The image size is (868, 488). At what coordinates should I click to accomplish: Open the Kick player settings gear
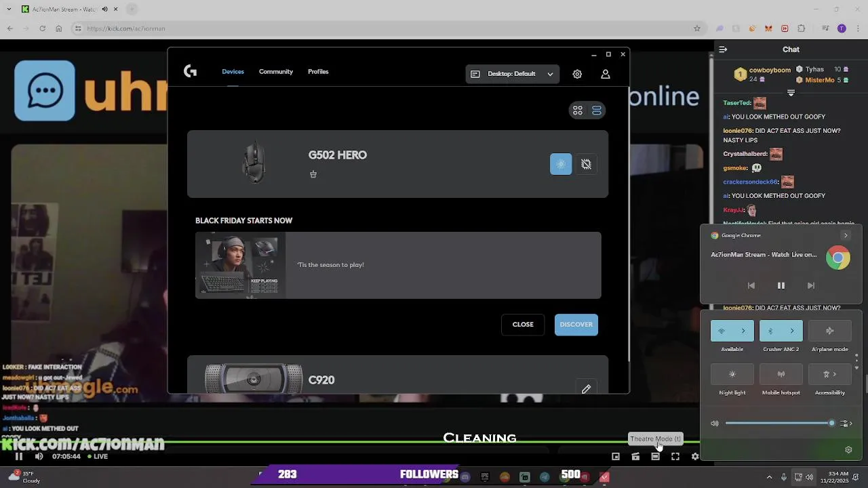click(x=695, y=457)
